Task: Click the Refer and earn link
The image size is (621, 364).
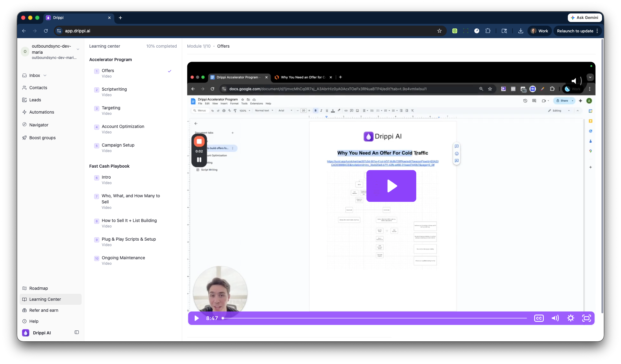Action: coord(44,310)
